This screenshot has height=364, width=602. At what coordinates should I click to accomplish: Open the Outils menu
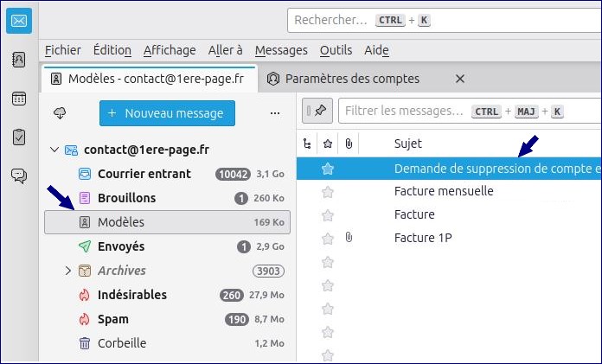336,50
